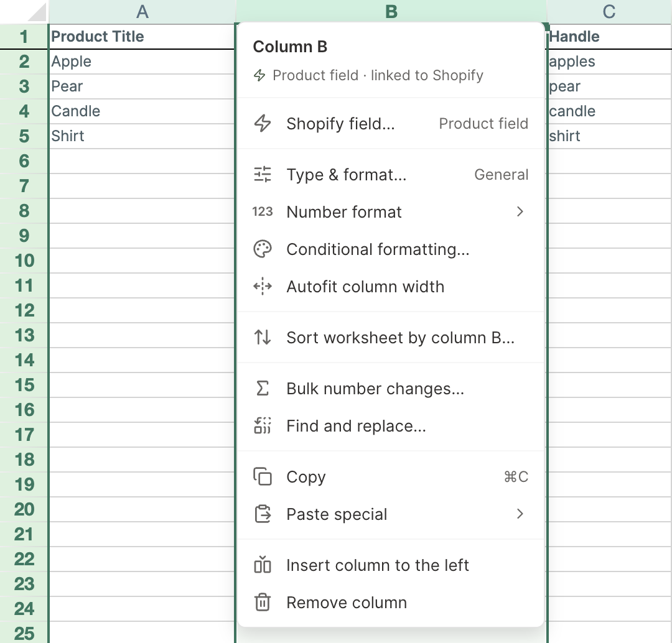672x643 pixels.
Task: Select Autofit column width
Action: coord(390,286)
